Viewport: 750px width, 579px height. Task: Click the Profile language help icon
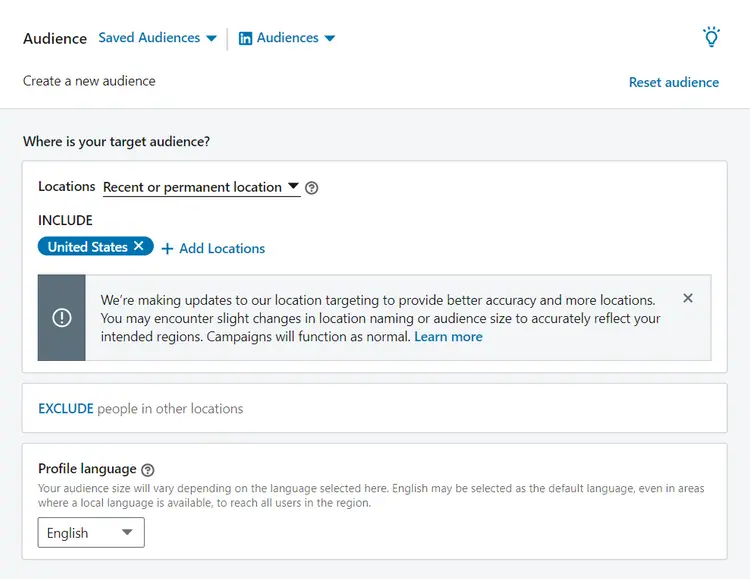(148, 469)
